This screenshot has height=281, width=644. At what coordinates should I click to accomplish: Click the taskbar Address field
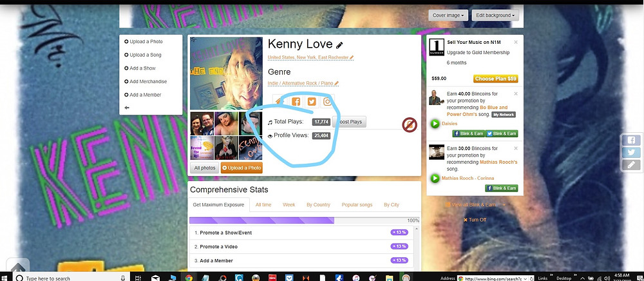coord(495,278)
